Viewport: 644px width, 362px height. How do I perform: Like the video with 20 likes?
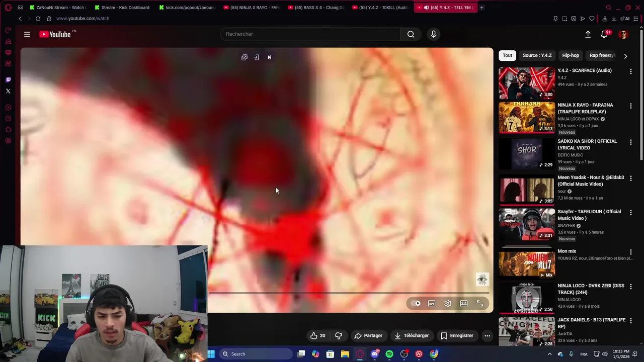point(317,335)
